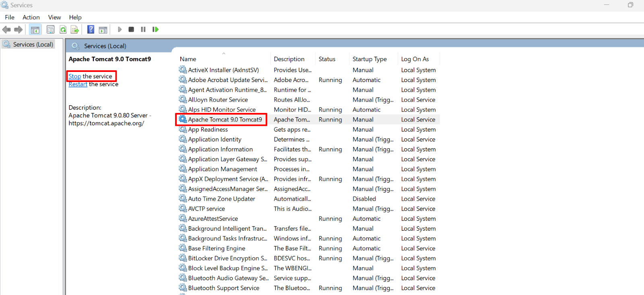Screen dimensions: 644x295
Task: Open the Help toolbar icon
Action: pos(91,29)
